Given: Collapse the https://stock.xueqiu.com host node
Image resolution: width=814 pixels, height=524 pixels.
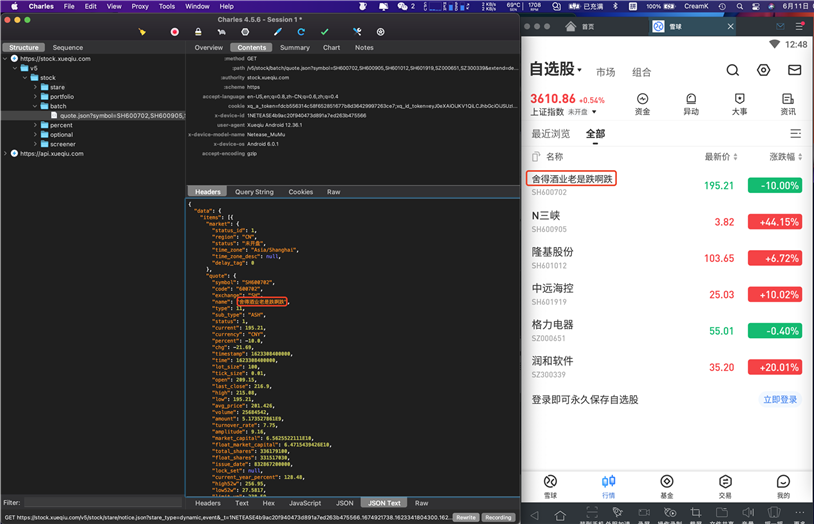Looking at the screenshot, I should coord(6,59).
